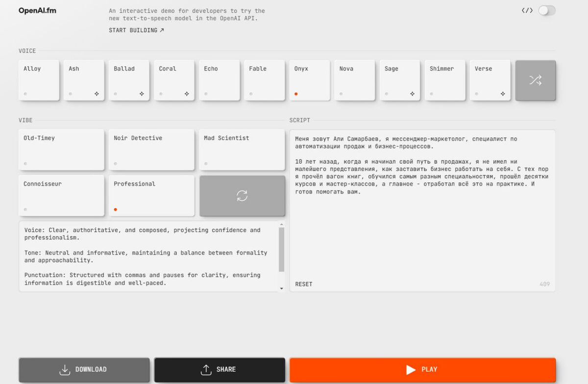Select the Professional vibe
This screenshot has width=588, height=384.
tap(151, 196)
